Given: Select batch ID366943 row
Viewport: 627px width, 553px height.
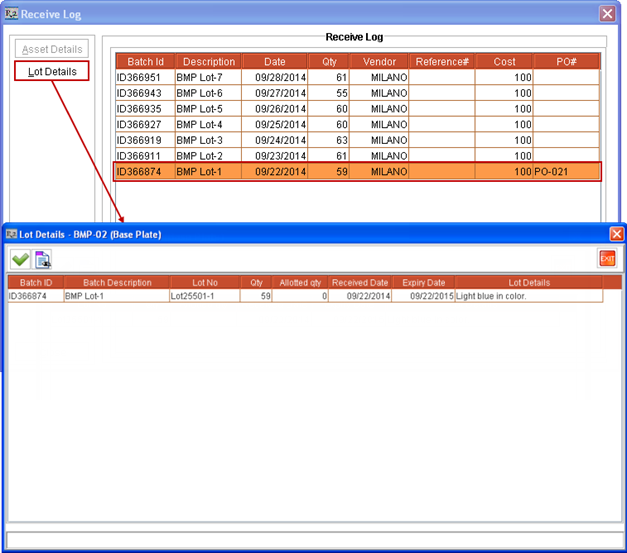Looking at the screenshot, I should (145, 93).
